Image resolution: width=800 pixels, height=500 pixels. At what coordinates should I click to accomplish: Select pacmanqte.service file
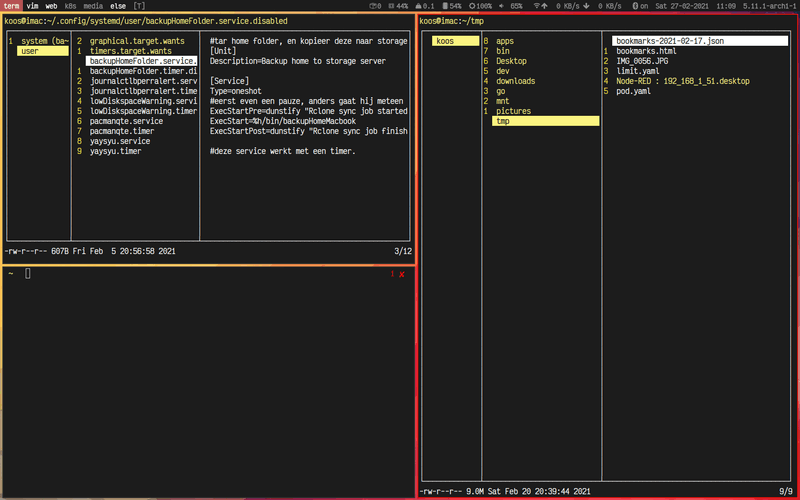126,121
